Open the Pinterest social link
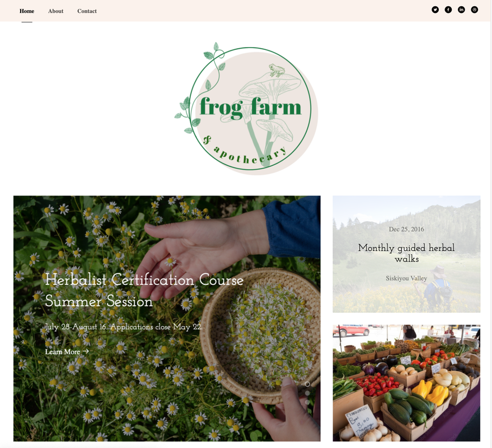This screenshot has height=448, width=492. [x=475, y=10]
